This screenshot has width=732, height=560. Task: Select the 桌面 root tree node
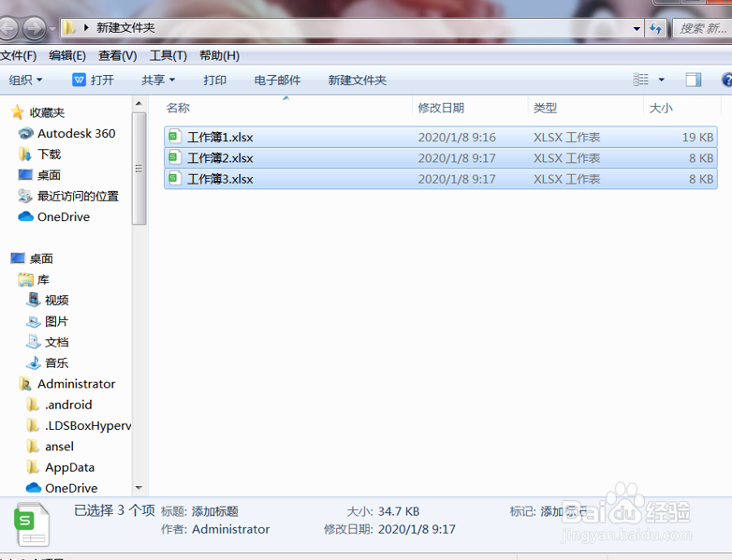(32, 258)
